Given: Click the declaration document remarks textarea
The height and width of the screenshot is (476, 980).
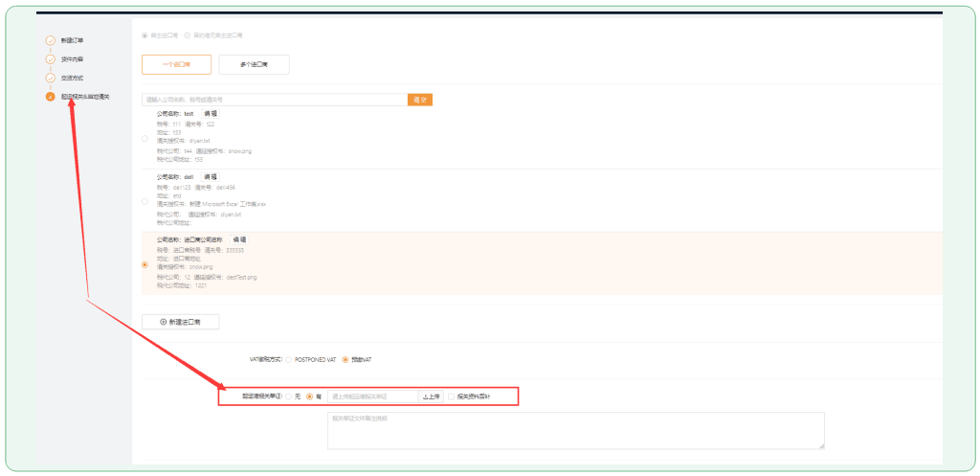Looking at the screenshot, I should [x=574, y=430].
